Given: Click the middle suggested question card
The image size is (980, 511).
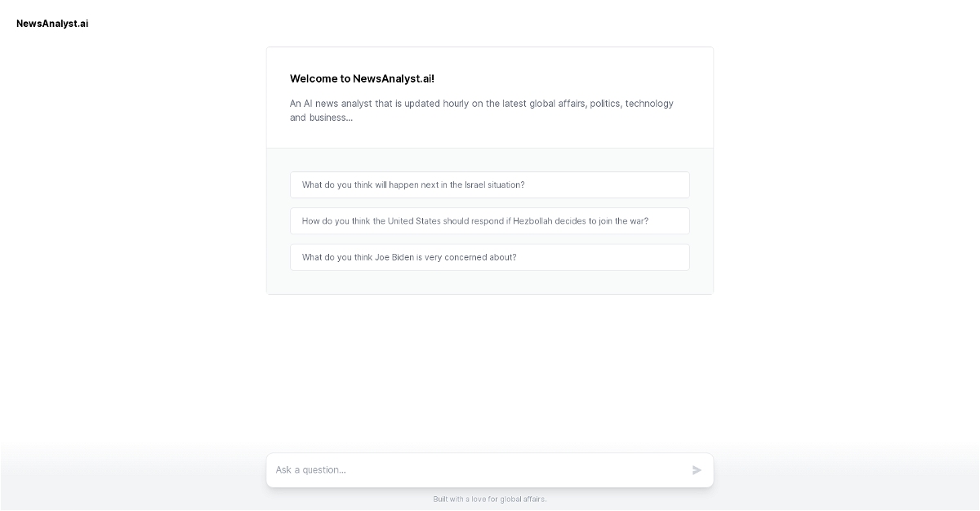Looking at the screenshot, I should point(489,221).
